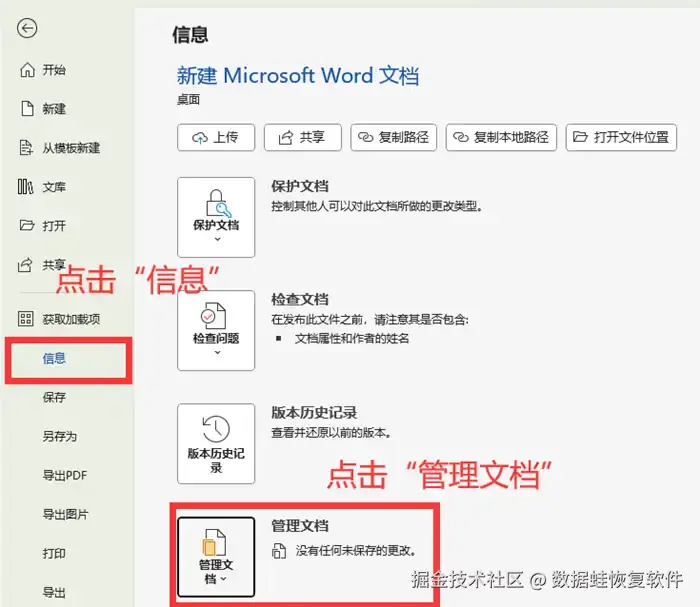Click the 保护文档 section heading
Image resolution: width=700 pixels, height=607 pixels.
tap(300, 186)
